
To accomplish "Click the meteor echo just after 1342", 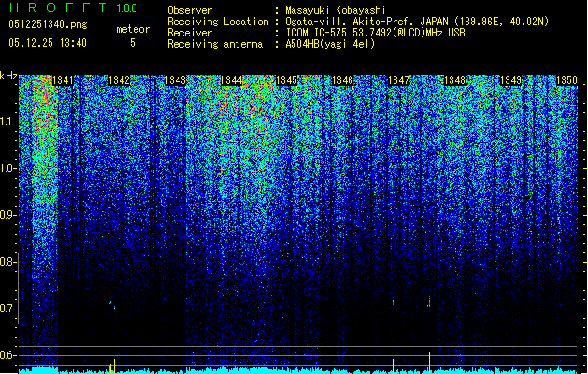I will pos(112,306).
